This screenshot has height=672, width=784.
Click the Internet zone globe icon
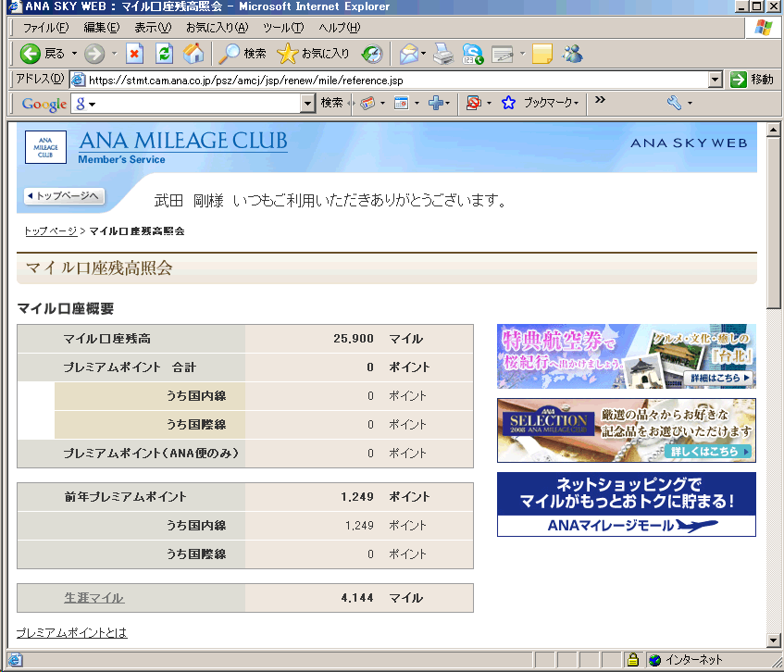pyautogui.click(x=654, y=660)
